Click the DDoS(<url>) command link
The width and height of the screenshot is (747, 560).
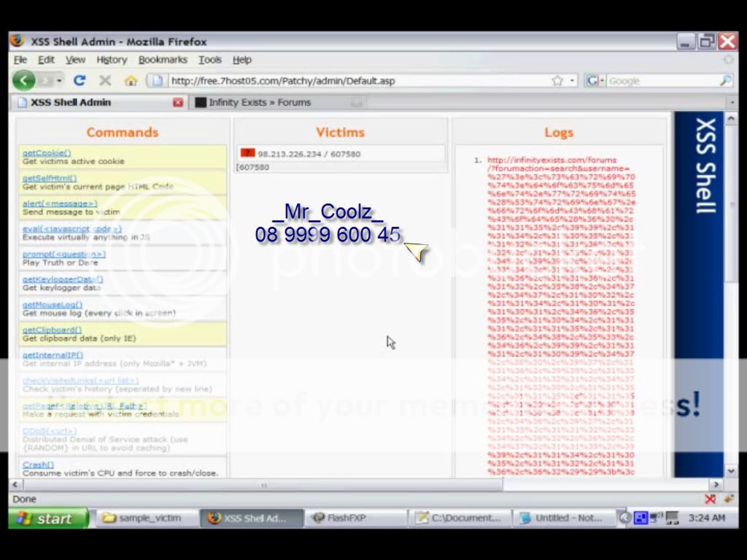(x=50, y=431)
